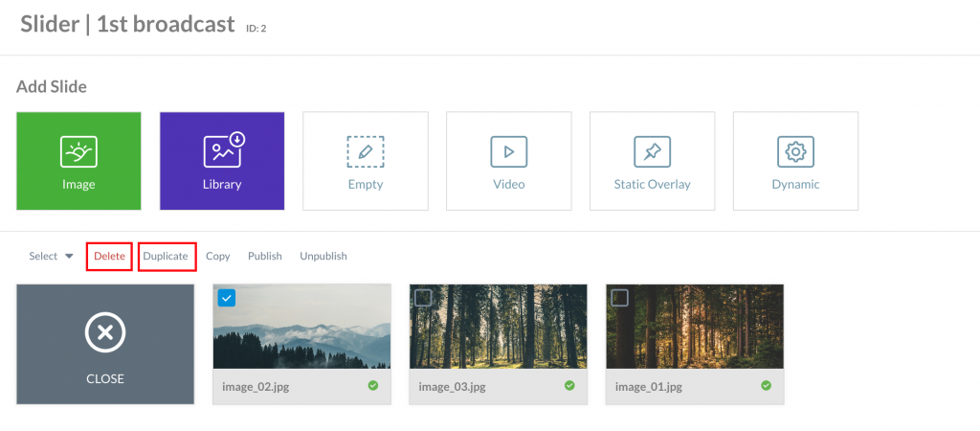Open the image_01.jpg forest thumbnail
The height and width of the screenshot is (431, 980).
click(x=695, y=326)
